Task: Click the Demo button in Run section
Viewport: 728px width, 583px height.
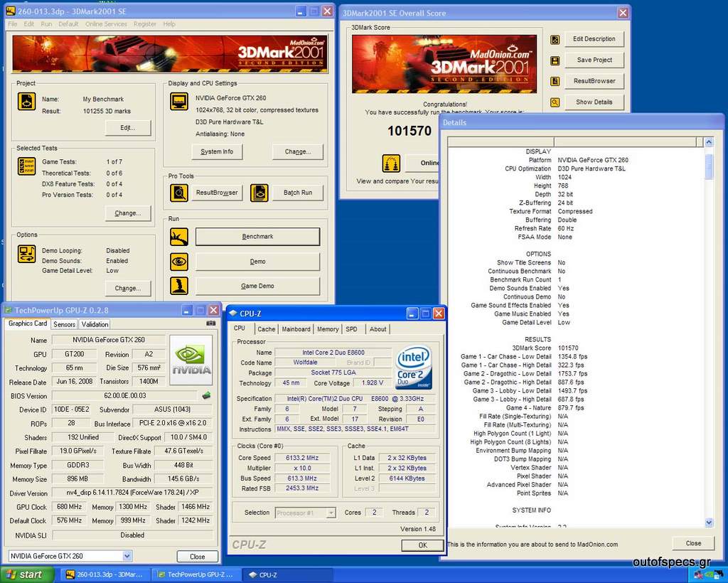Action: (x=257, y=262)
